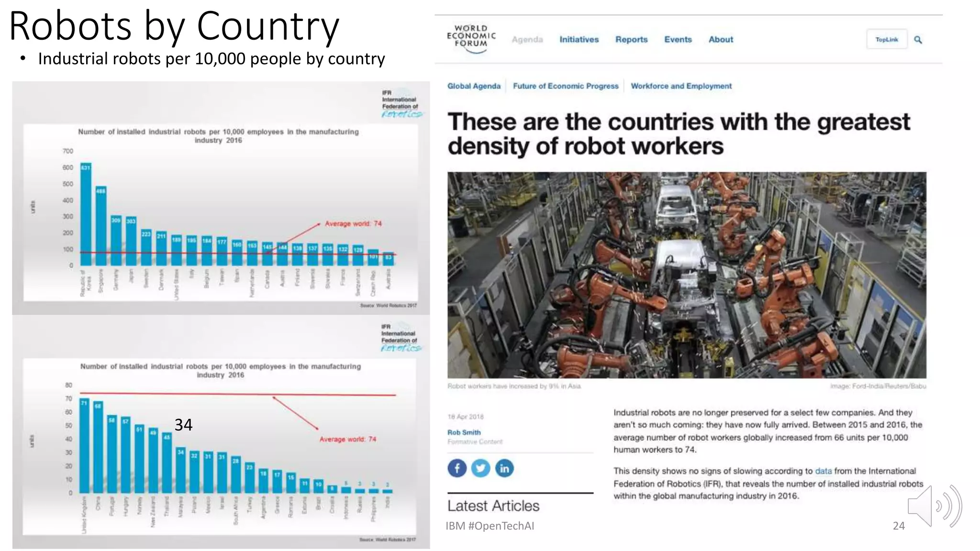Viewport: 980px width, 551px height.
Task: Click the 'Robots by Country' slide title
Action: (174, 25)
